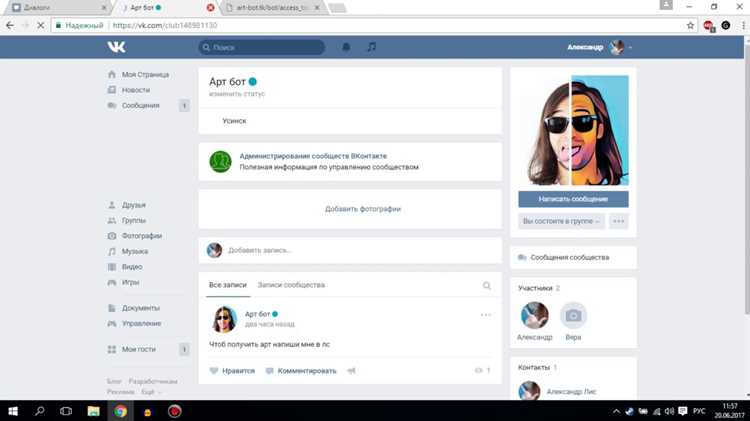Screen dimensions: 750x421
Task: Bookmark page with the star icon
Action: tap(690, 25)
